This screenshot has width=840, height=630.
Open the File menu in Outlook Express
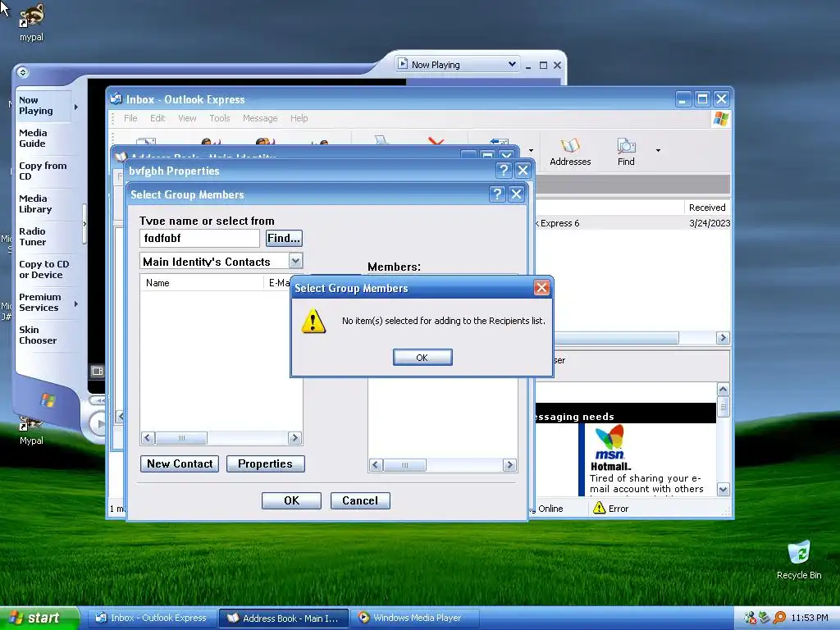pyautogui.click(x=130, y=118)
